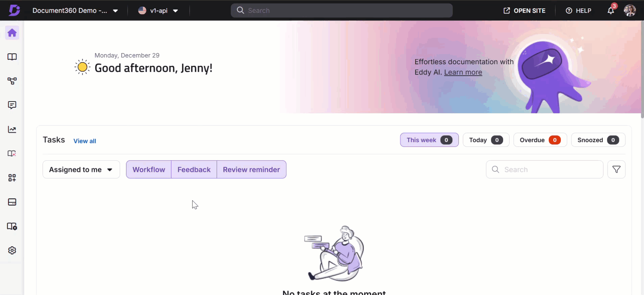
Task: Click the Home icon in sidebar
Action: (x=12, y=33)
